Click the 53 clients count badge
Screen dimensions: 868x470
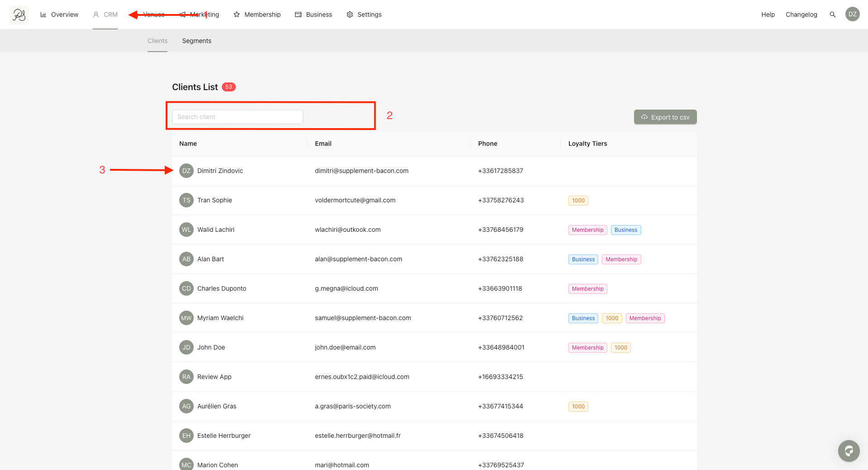[229, 87]
